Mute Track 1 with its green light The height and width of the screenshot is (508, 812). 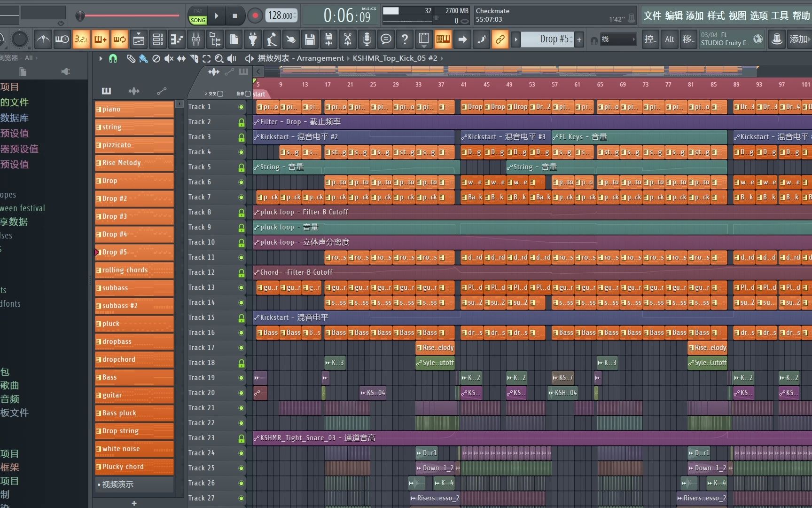[x=241, y=107]
